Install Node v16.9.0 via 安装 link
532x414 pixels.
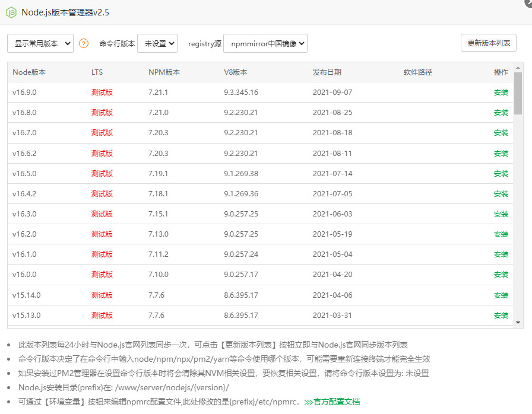click(x=501, y=93)
